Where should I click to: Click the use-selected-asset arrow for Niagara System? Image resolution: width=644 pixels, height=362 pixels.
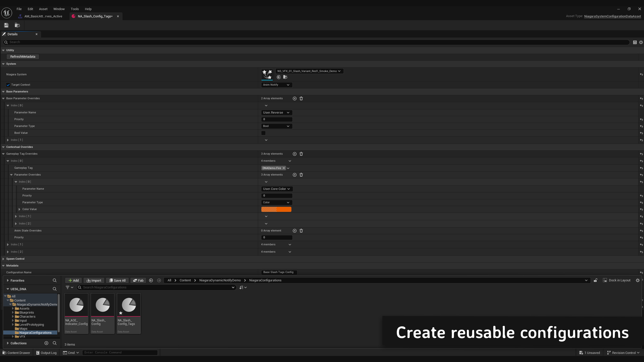click(279, 77)
